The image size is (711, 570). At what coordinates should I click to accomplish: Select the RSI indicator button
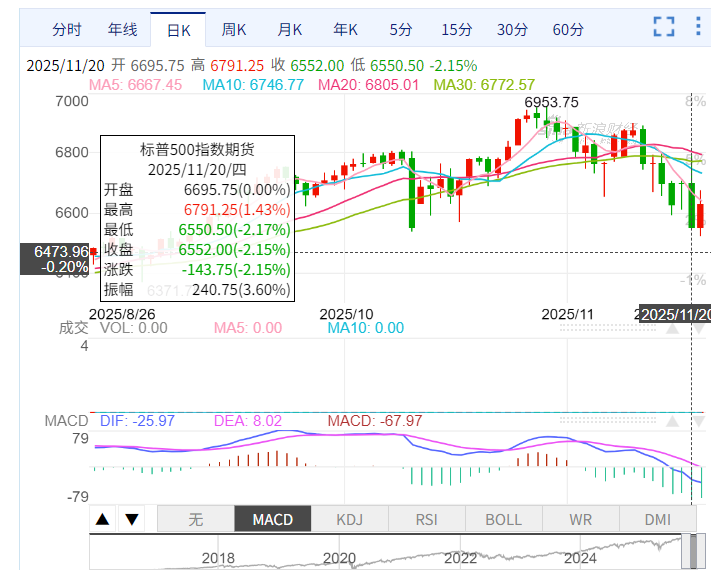(x=427, y=519)
